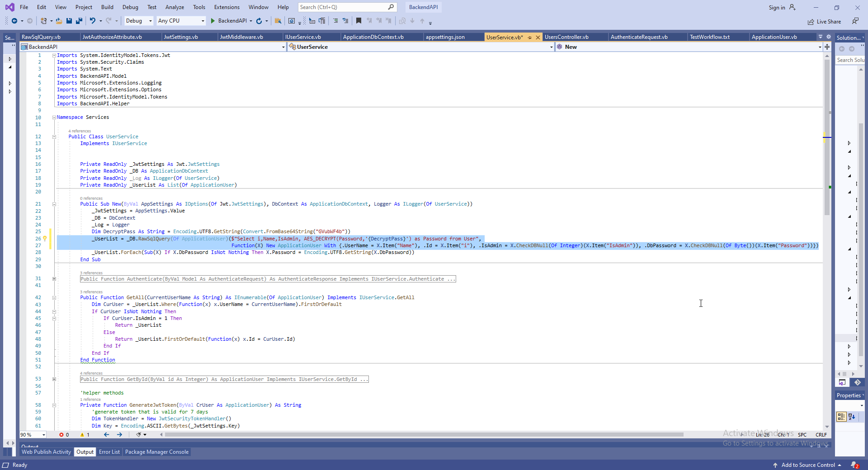
Task: Click the Send Feedback icon
Action: click(x=855, y=21)
